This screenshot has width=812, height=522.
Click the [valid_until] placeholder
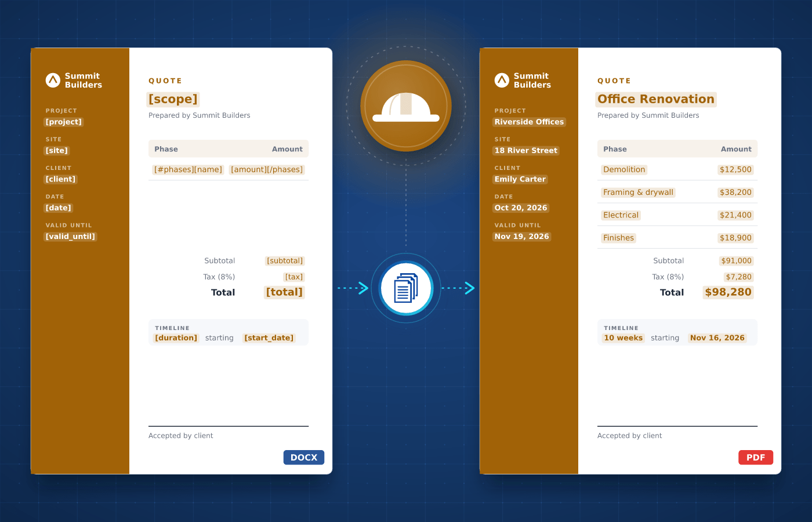70,237
